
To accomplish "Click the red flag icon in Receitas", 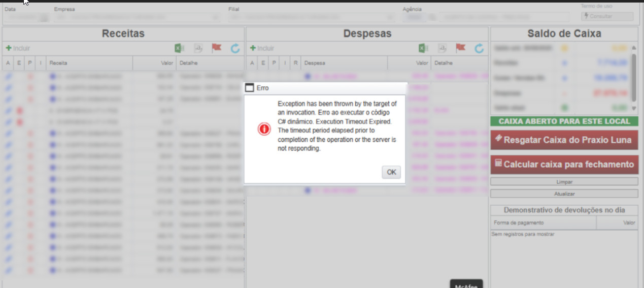I will coord(217,48).
